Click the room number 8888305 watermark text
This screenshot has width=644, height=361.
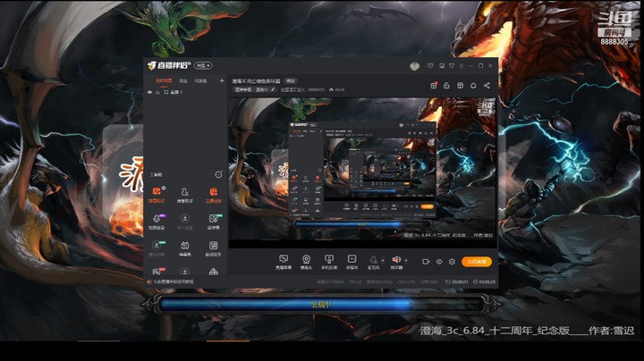click(614, 42)
